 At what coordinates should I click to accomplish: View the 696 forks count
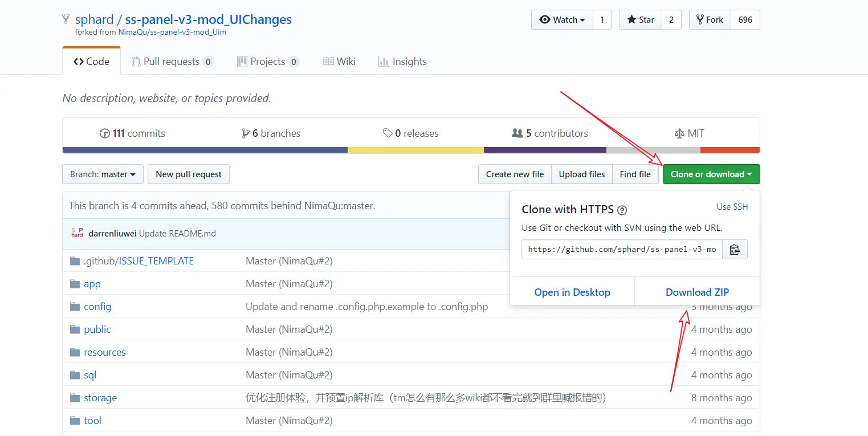745,20
